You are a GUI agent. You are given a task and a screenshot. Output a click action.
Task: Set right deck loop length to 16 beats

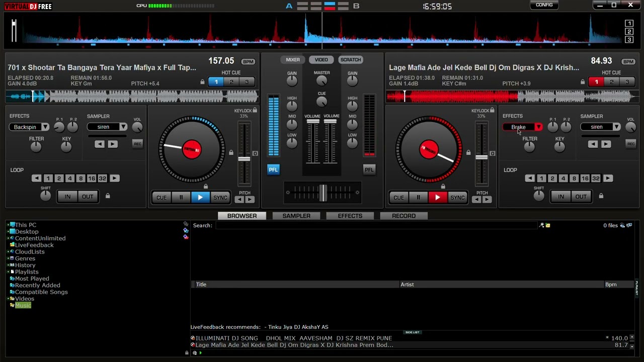pos(585,178)
